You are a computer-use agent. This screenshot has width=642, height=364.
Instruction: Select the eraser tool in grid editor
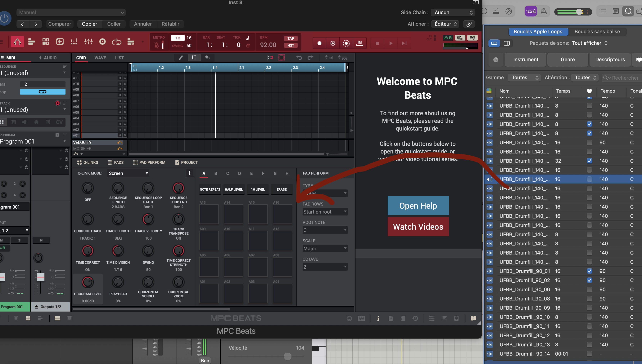pyautogui.click(x=207, y=58)
